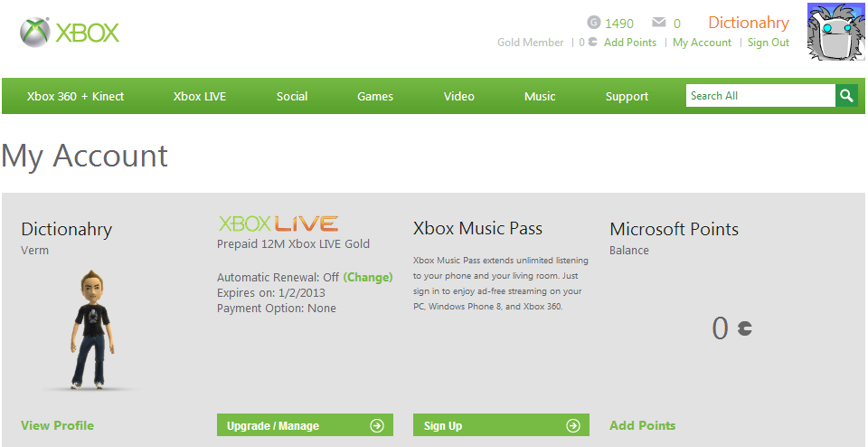This screenshot has height=447, width=868.
Task: Click the Verm text under profile name
Action: click(35, 251)
